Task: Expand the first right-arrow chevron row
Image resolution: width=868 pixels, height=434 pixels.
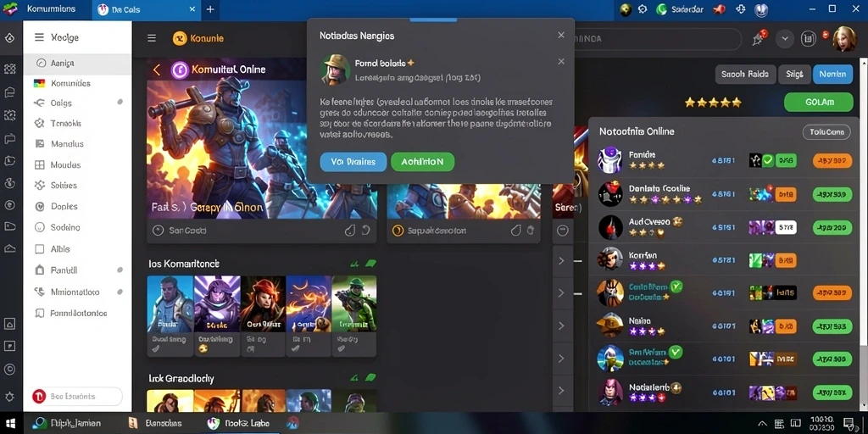Action: (561, 261)
